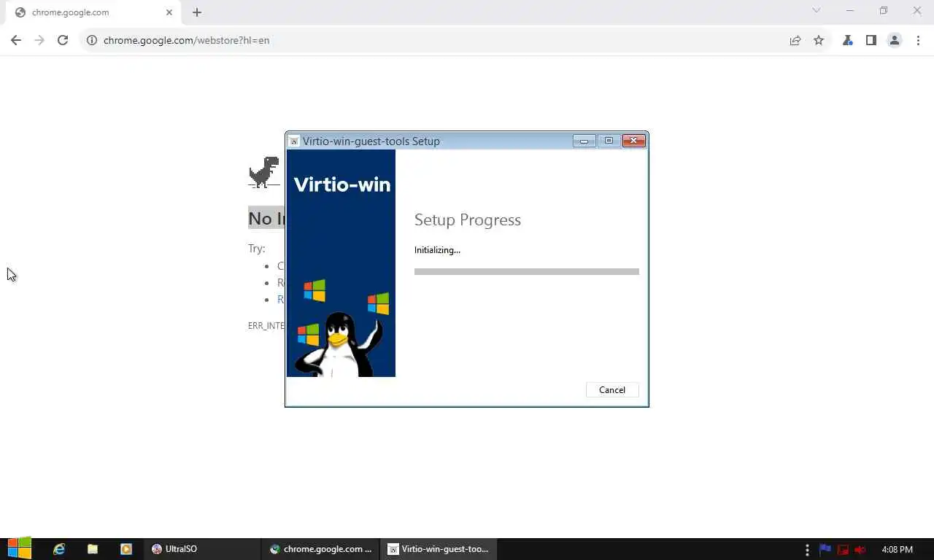This screenshot has width=934, height=560.
Task: Open File Explorer from taskbar
Action: 93,549
